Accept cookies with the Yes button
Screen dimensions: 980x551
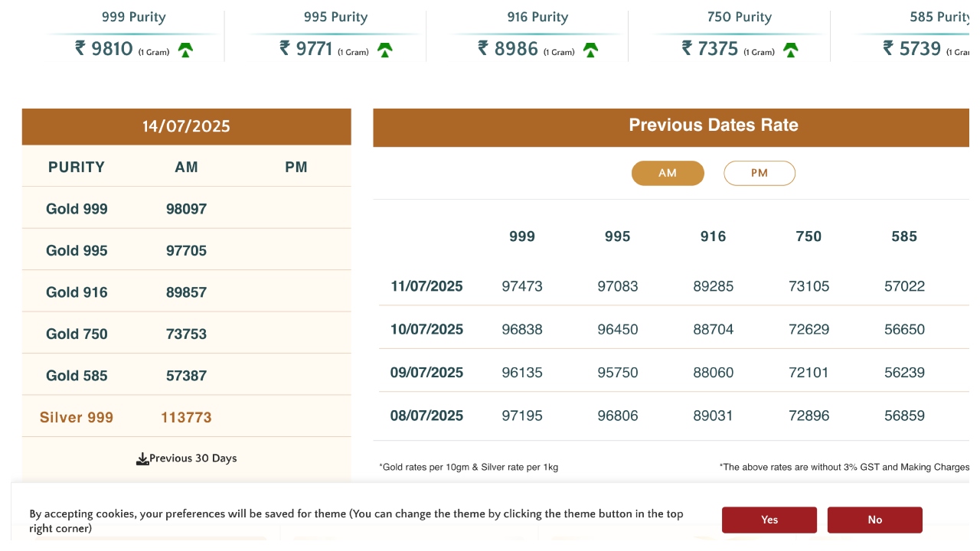tap(769, 520)
